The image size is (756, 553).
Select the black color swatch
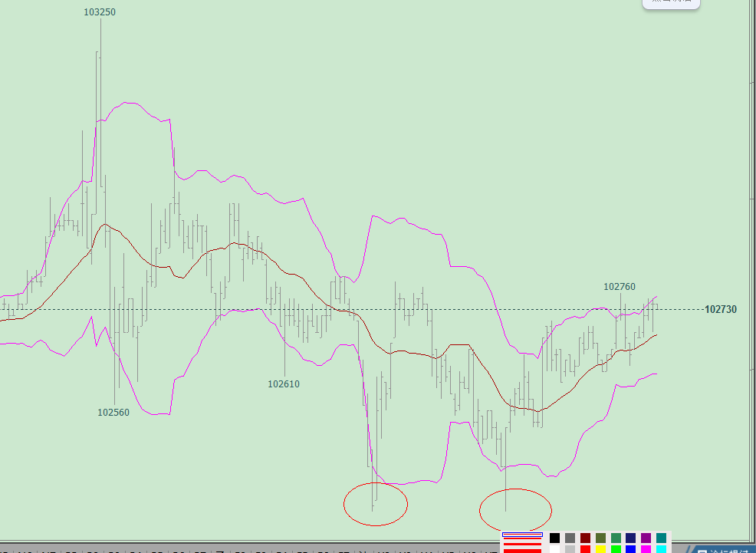coord(554,538)
